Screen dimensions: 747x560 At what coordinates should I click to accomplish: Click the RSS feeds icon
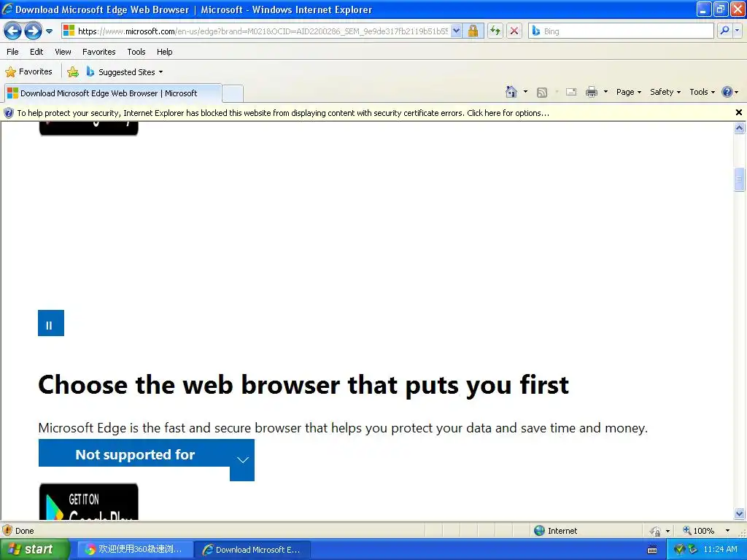click(x=542, y=93)
